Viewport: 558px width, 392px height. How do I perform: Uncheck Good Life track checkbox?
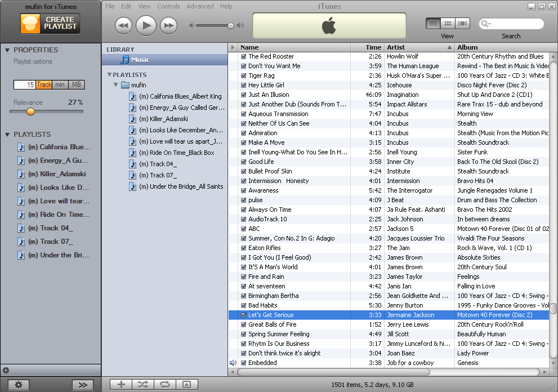244,162
